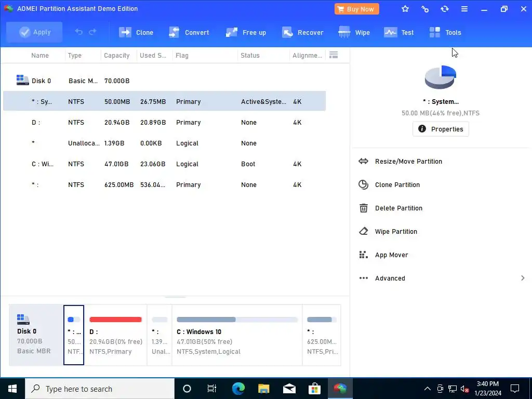Select Disk 0 block in disk map
Image resolution: width=532 pixels, height=399 pixels.
(36, 335)
